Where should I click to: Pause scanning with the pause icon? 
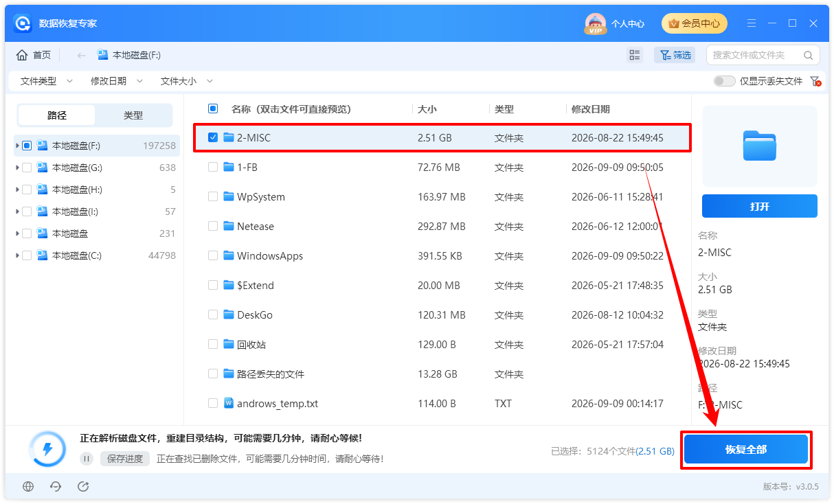(87, 459)
